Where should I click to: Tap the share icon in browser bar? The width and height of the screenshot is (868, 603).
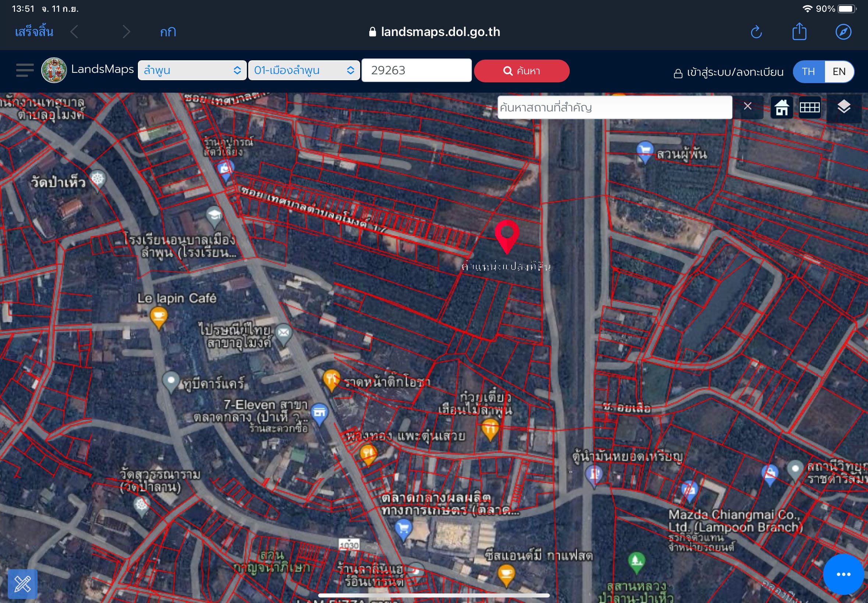[799, 31]
